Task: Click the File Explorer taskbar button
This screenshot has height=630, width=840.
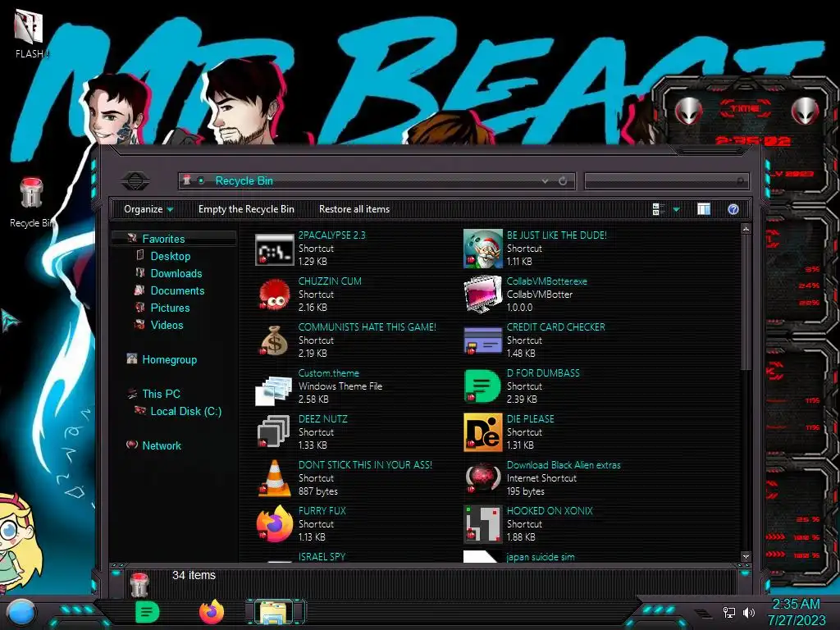Action: [x=274, y=612]
